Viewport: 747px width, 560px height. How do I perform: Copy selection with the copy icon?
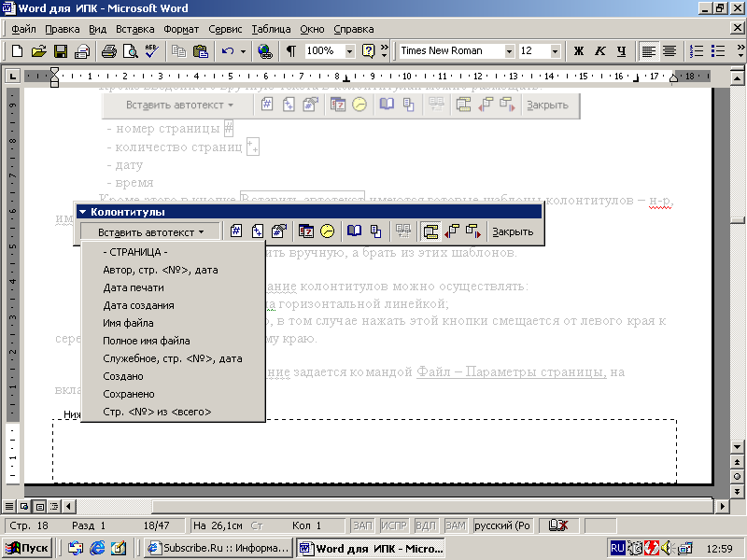[179, 50]
